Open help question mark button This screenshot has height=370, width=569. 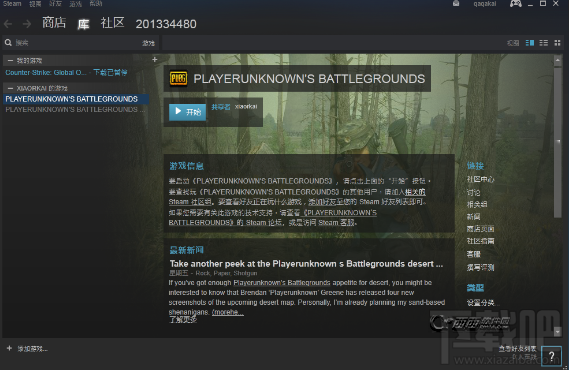(x=551, y=357)
